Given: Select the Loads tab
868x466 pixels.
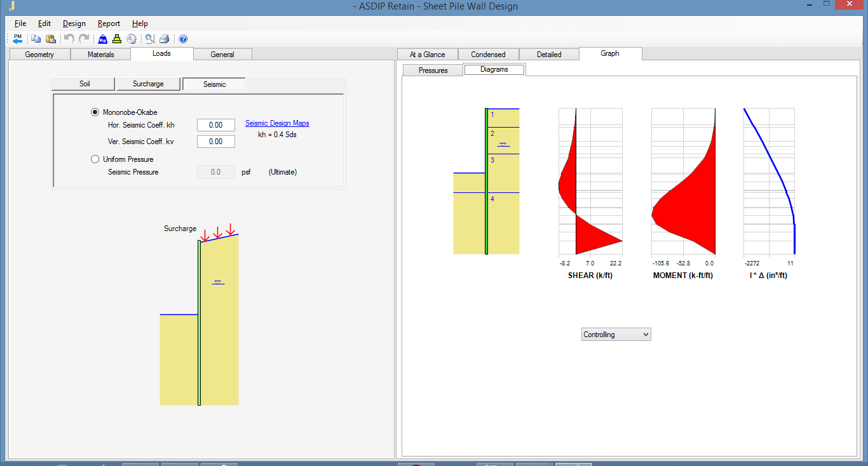Looking at the screenshot, I should coord(161,53).
